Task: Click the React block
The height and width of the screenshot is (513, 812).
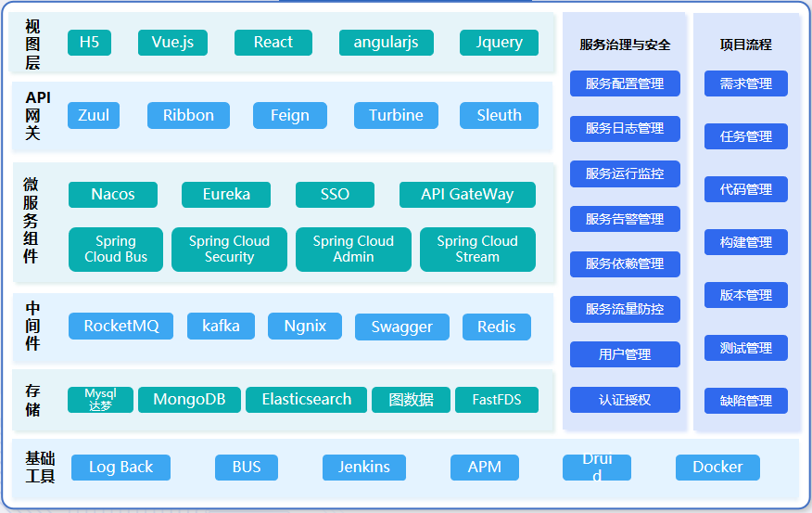Action: (273, 43)
